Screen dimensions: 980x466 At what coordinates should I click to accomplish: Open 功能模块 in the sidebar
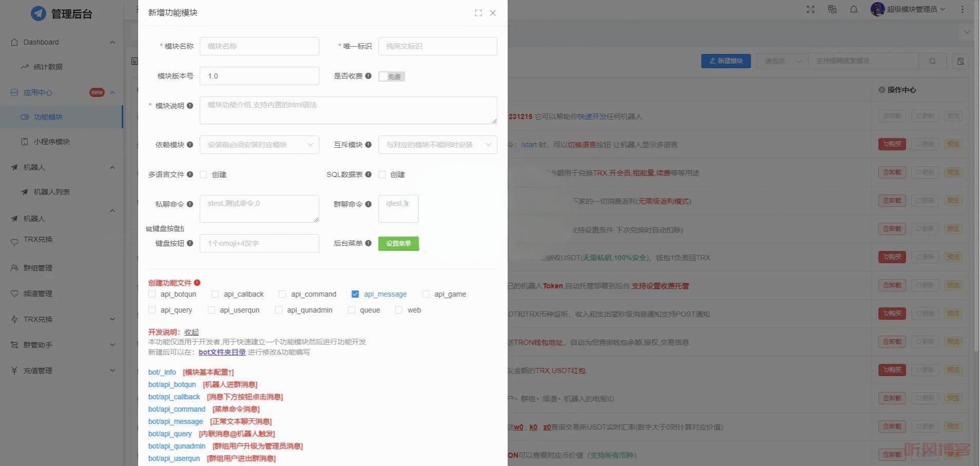click(x=62, y=117)
